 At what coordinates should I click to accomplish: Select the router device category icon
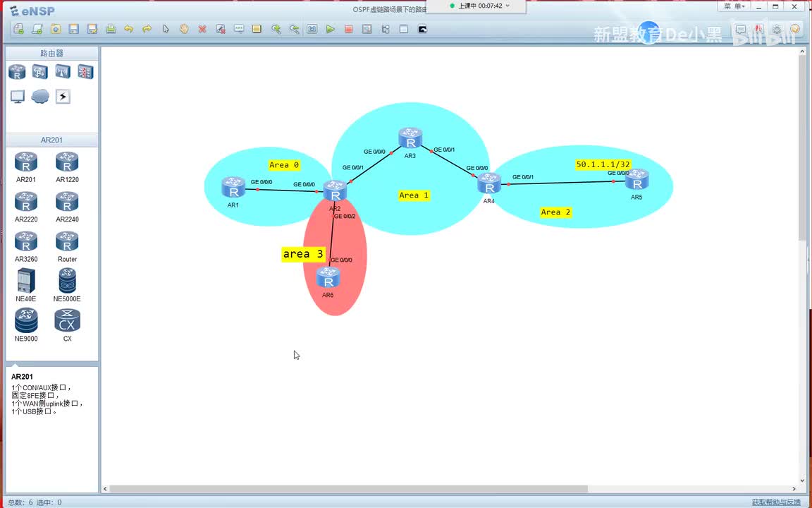tap(17, 71)
